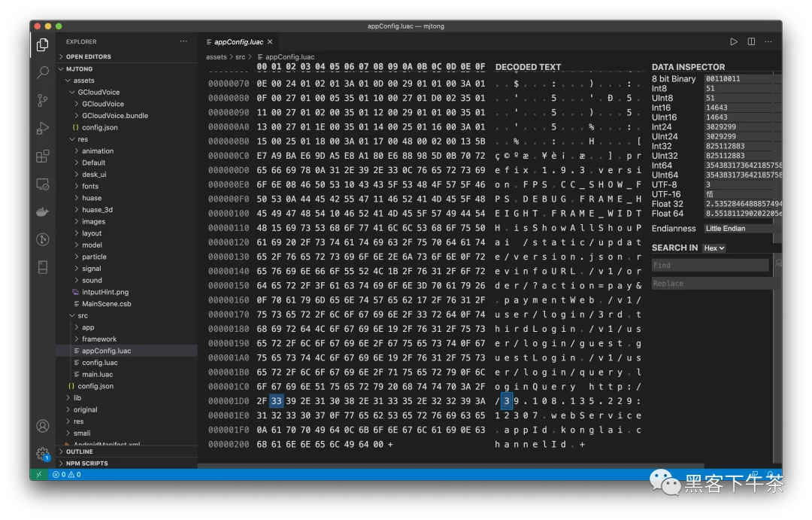Expand the desk_ui folder
The image size is (812, 520).
(127, 174)
